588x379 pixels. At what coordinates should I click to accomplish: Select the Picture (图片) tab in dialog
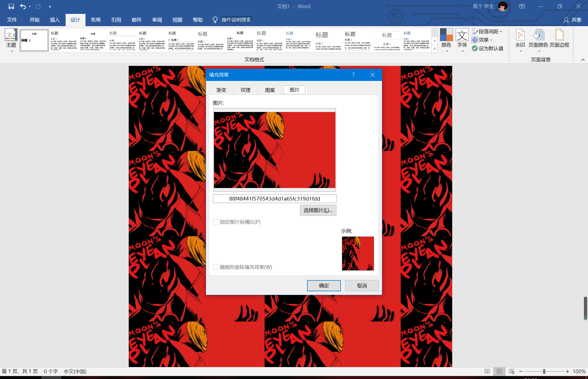[295, 90]
